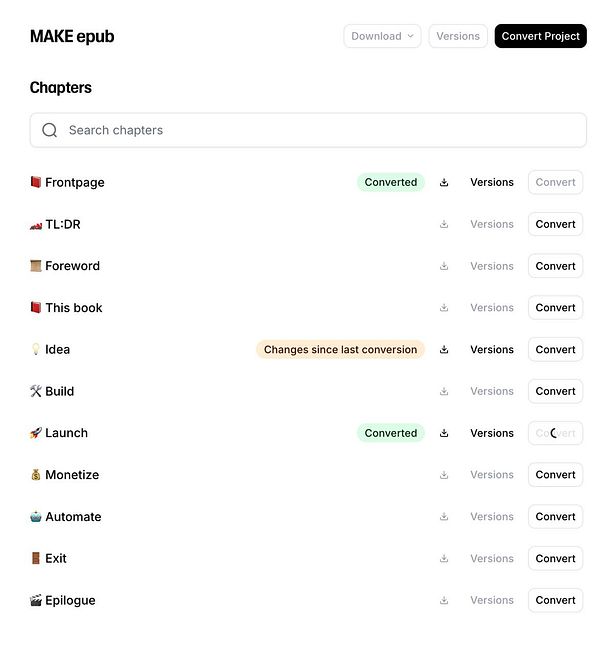Viewport: 600px width, 655px height.
Task: Open project Versions at the top
Action: tap(458, 36)
